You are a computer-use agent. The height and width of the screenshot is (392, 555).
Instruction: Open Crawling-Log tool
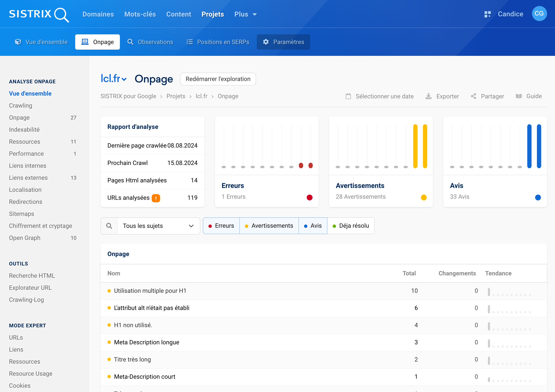[26, 300]
